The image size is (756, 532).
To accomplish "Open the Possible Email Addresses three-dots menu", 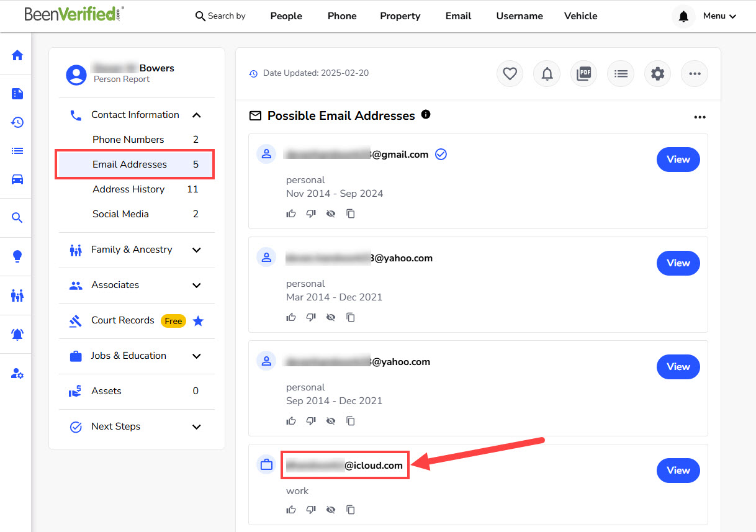I will click(x=700, y=117).
